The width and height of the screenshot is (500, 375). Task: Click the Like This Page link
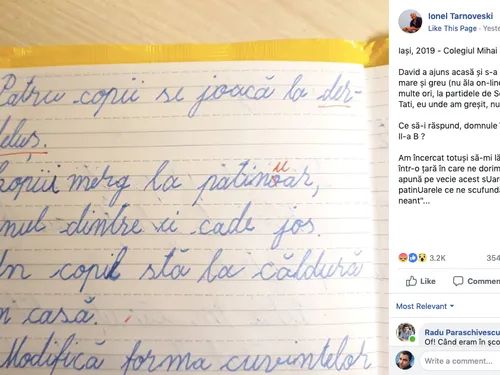[452, 29]
